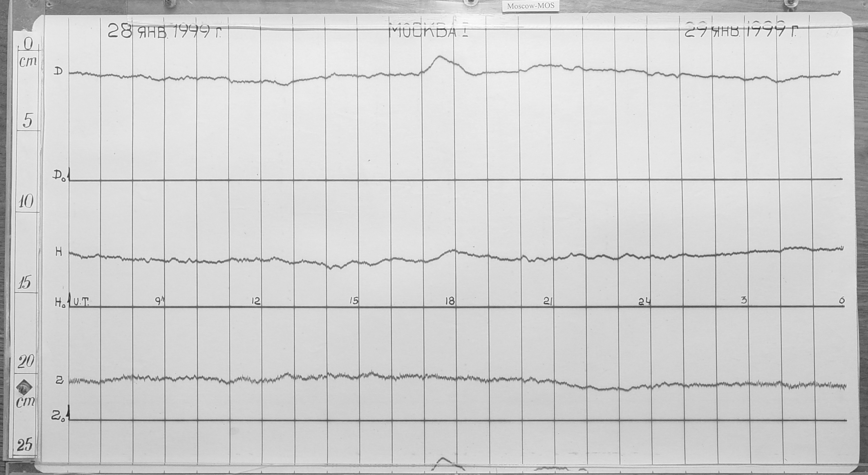Select the 24 hour marker
This screenshot has height=475, width=868.
click(644, 302)
